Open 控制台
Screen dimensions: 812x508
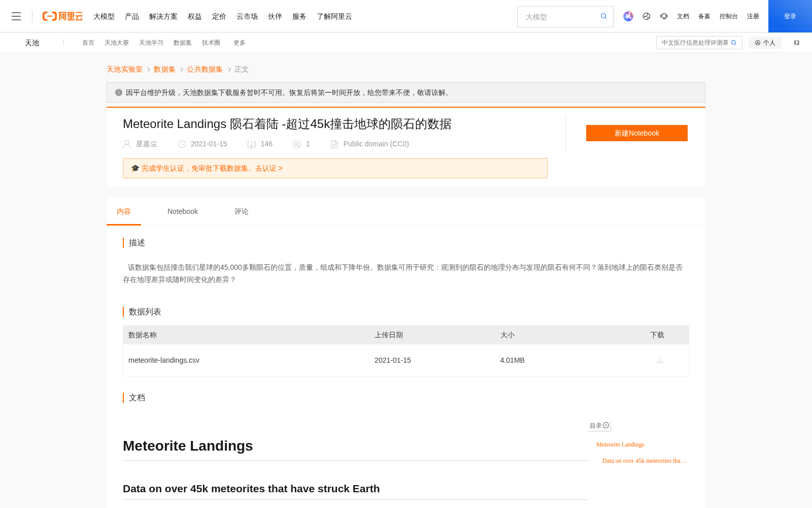[x=729, y=16]
